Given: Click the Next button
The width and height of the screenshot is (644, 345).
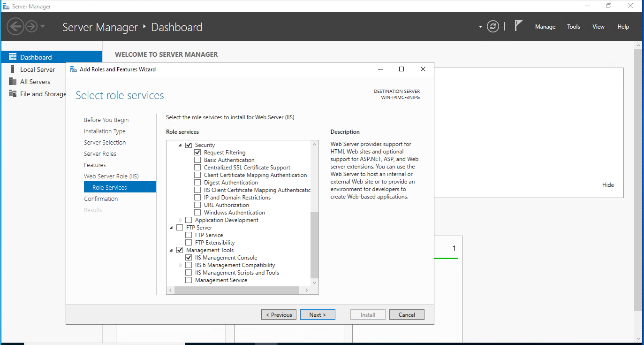Looking at the screenshot, I should (318, 314).
